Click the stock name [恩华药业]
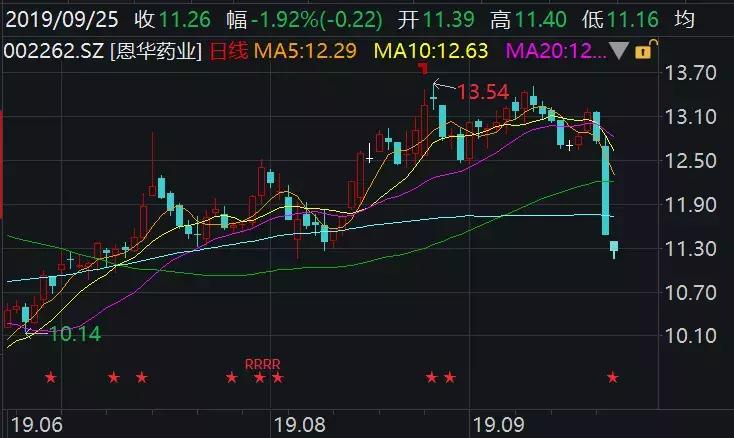The height and width of the screenshot is (438, 734). point(156,51)
